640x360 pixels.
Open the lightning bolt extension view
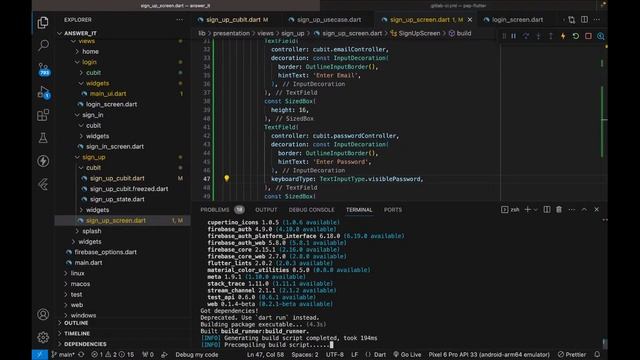coord(43,161)
